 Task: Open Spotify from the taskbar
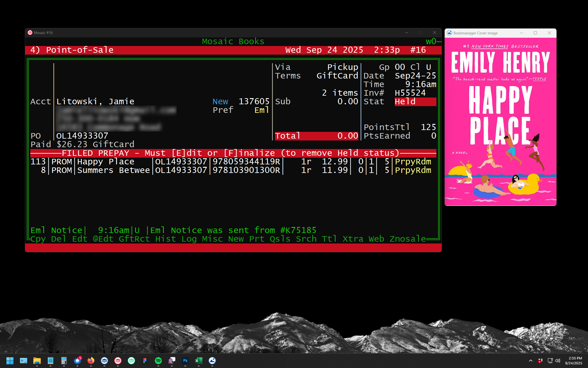click(158, 361)
